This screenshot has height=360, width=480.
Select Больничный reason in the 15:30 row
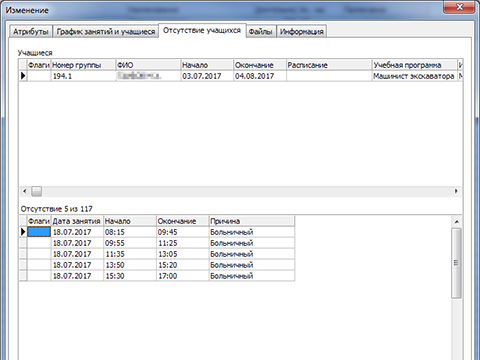pos(252,276)
